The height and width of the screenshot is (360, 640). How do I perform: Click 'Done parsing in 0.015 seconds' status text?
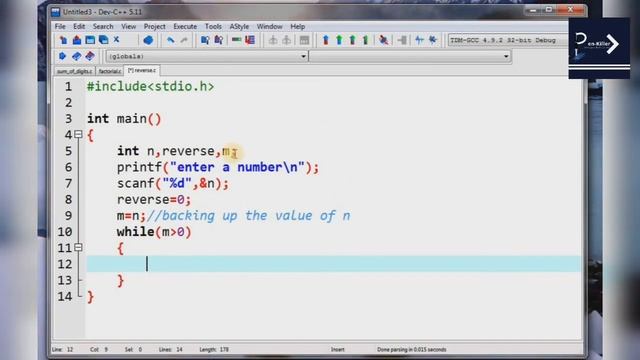[x=411, y=349]
